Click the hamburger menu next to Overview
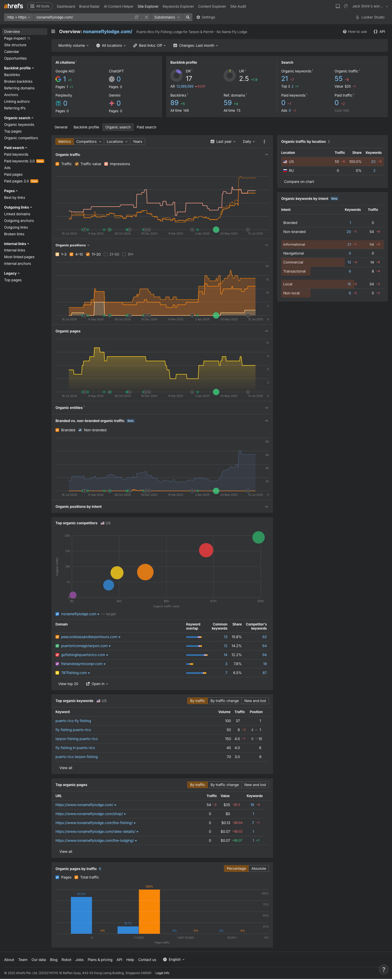Viewport: 392px width, 980px height. tap(53, 32)
